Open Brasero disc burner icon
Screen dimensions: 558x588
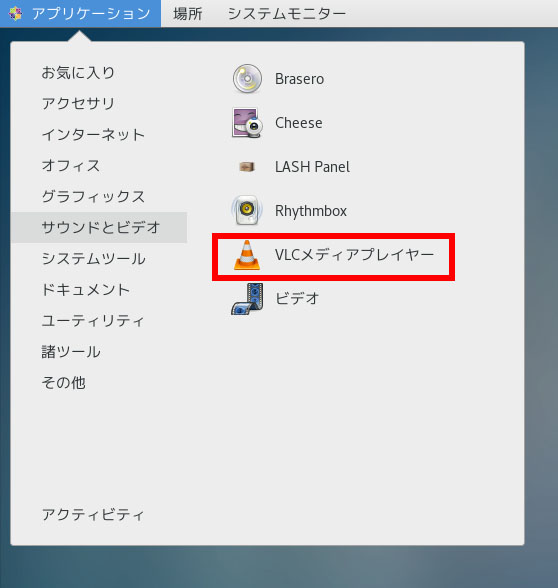click(247, 79)
